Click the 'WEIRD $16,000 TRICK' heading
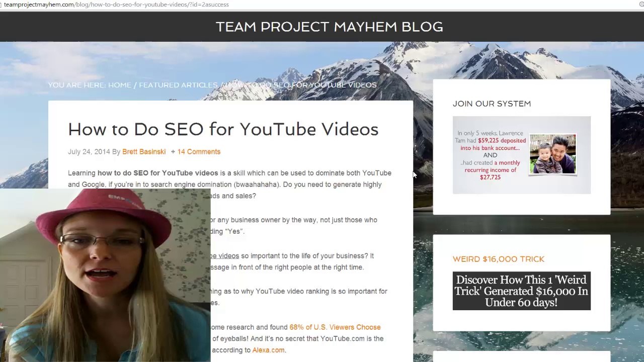Image resolution: width=644 pixels, height=362 pixels. coord(499,259)
